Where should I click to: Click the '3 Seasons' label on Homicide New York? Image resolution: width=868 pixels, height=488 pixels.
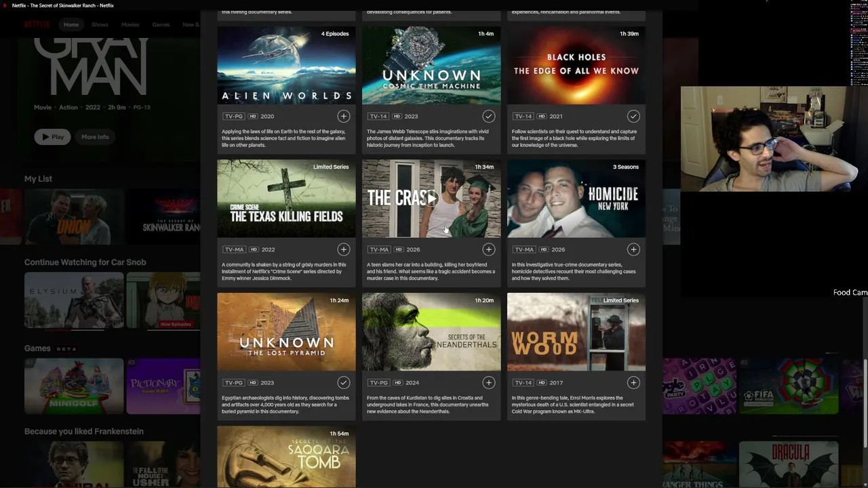pos(626,167)
